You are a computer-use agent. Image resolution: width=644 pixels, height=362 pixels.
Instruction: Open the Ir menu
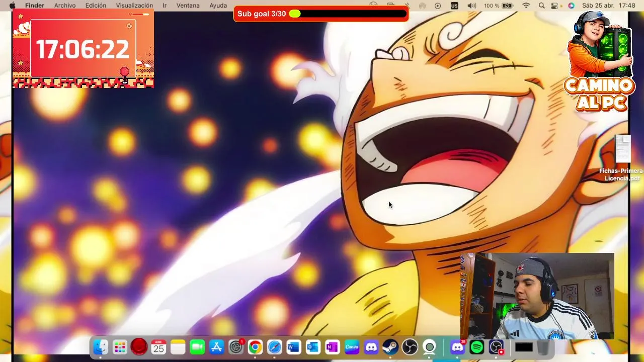165,6
